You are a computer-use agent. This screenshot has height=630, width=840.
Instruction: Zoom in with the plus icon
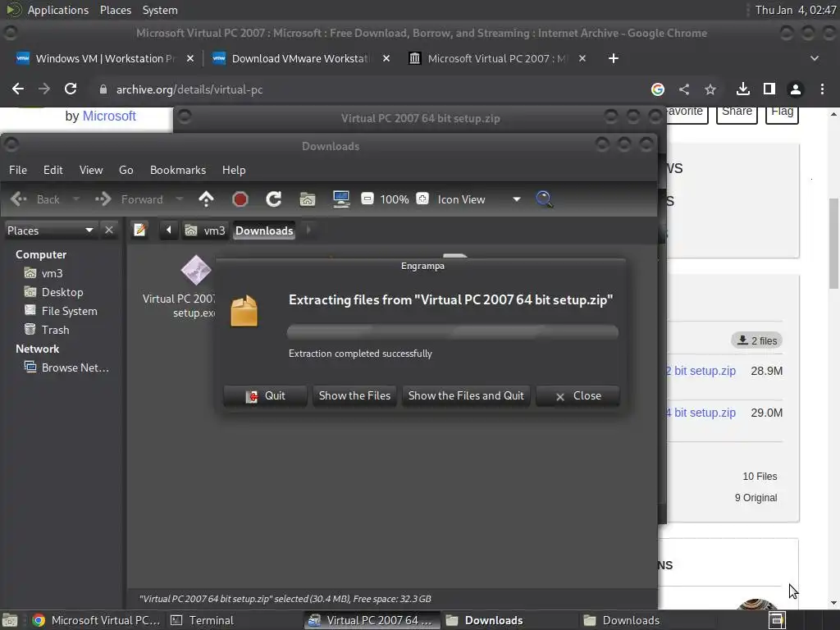tap(422, 199)
